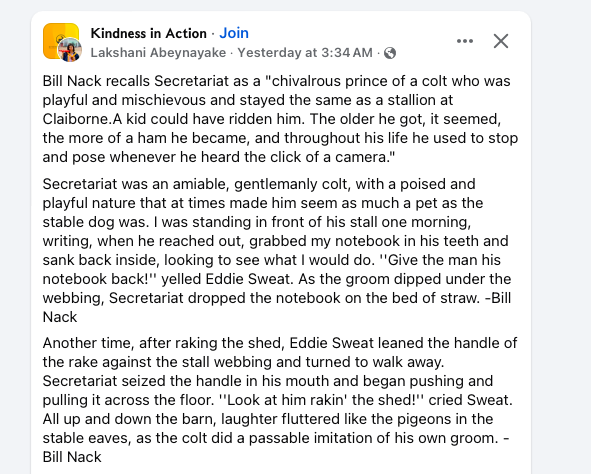This screenshot has width=591, height=474.
Task: Click the paragraph starting 'Another time, after raking'
Action: click(280, 400)
